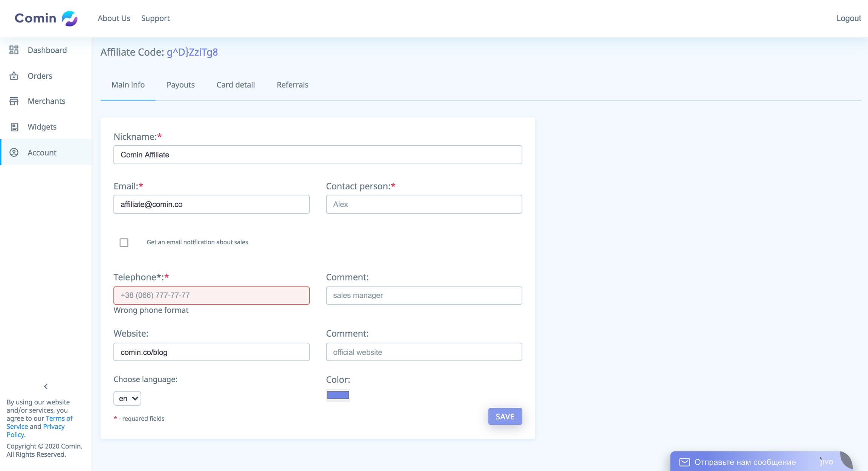Enable email notification about sales checkbox
This screenshot has height=471, width=868.
tap(124, 242)
